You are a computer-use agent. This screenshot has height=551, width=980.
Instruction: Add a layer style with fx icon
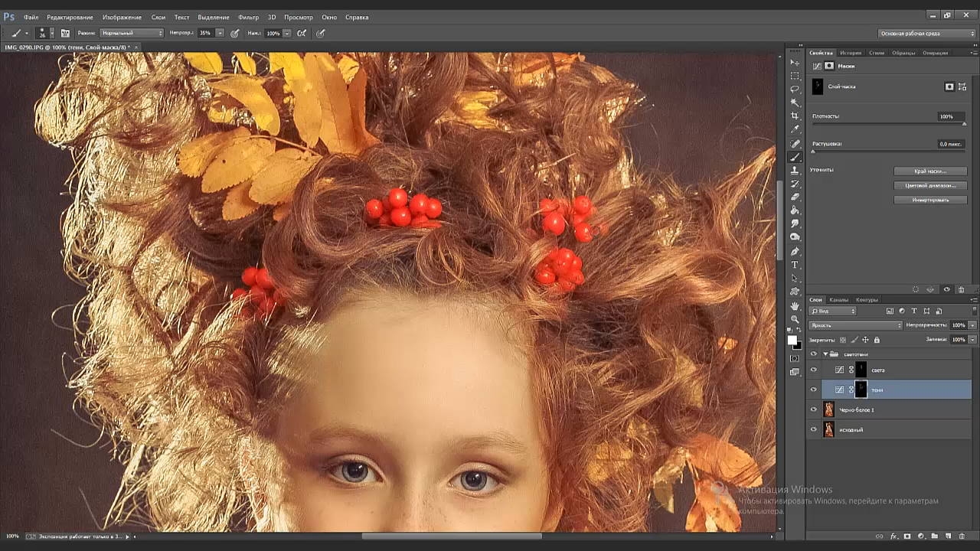[893, 536]
